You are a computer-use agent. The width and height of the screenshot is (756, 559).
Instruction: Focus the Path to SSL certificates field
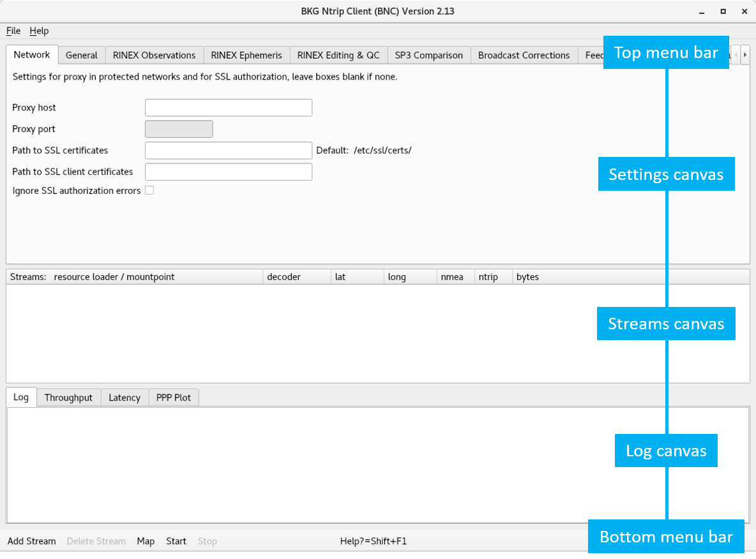[x=229, y=151]
